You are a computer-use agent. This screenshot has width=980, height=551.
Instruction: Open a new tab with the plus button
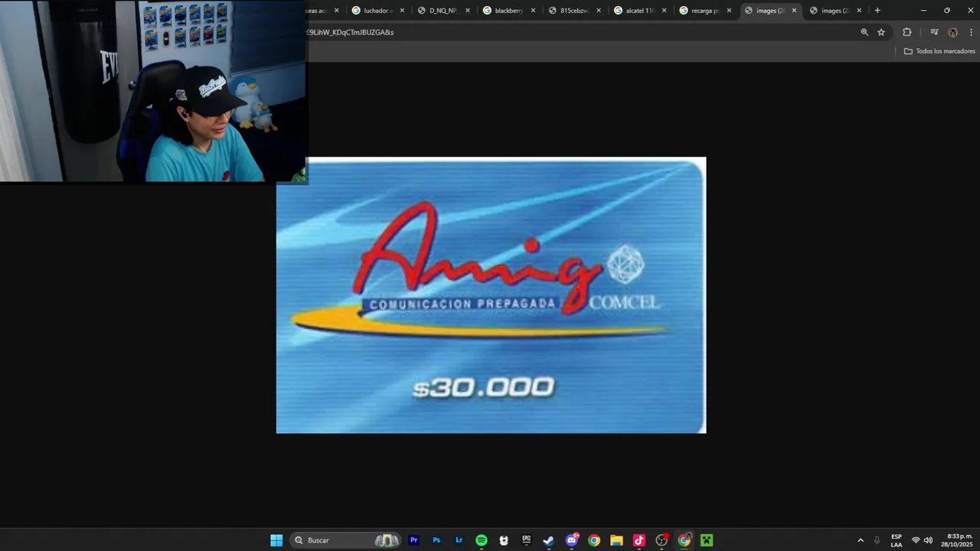pyautogui.click(x=877, y=11)
